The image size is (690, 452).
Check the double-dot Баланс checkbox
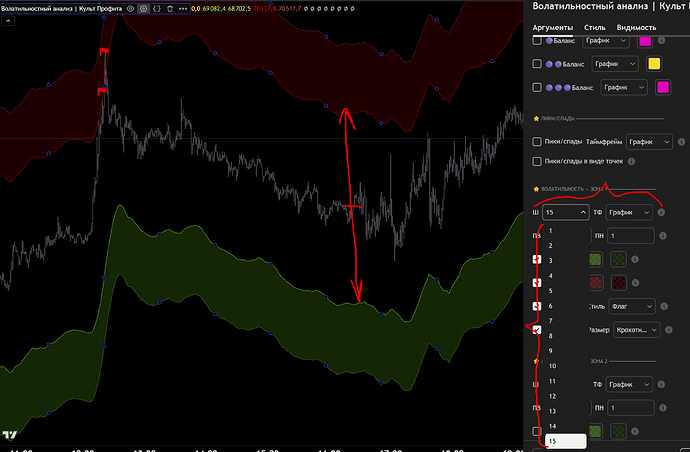(537, 65)
